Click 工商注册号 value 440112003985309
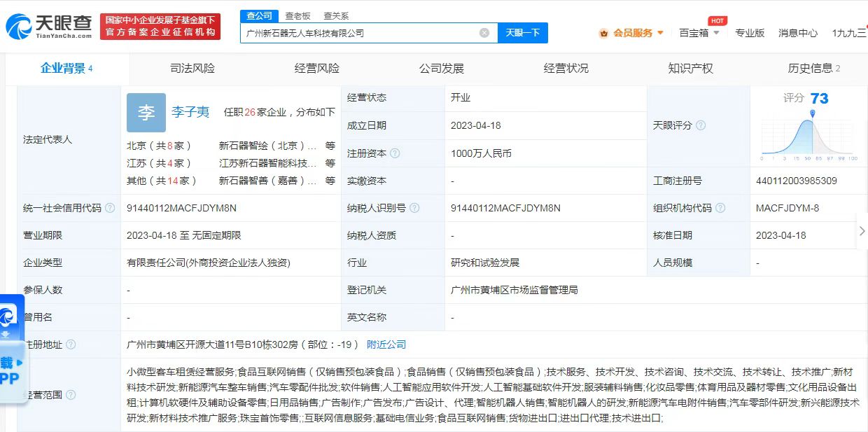Image resolution: width=868 pixels, height=432 pixels. pyautogui.click(x=797, y=181)
